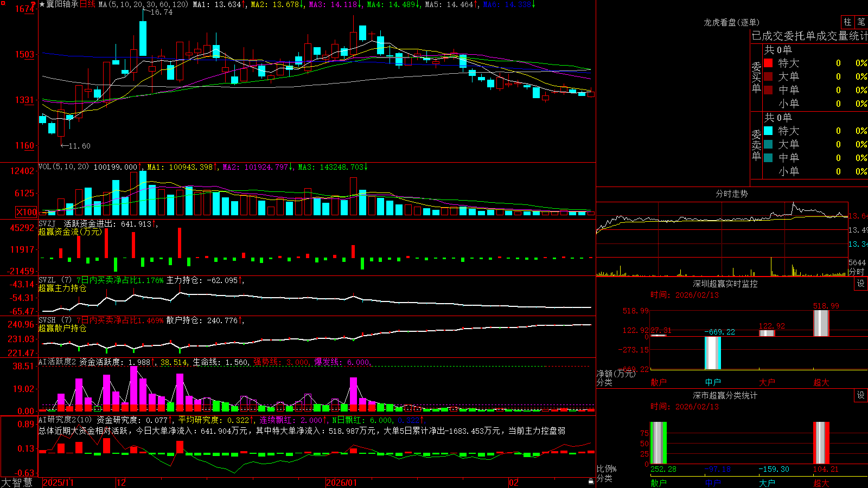
Task: Click the teal 中单 sell order swatch
Action: pos(768,158)
